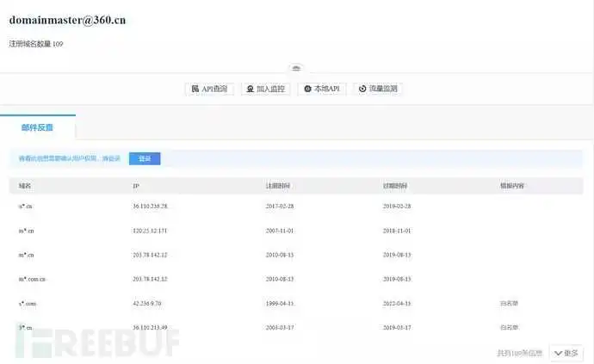Click the 2019-08-13 date in the m*.com.cn row
Image resolution: width=594 pixels, height=364 pixels.
click(397, 279)
